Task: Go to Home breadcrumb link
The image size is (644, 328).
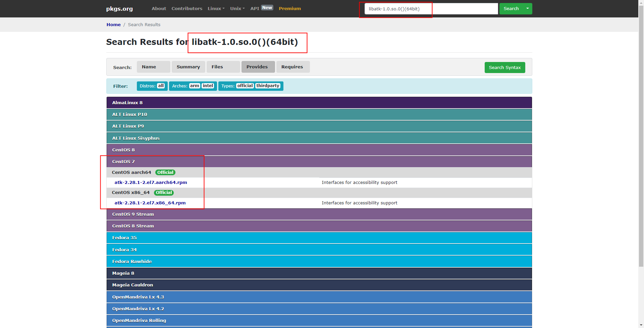Action: coord(113,24)
